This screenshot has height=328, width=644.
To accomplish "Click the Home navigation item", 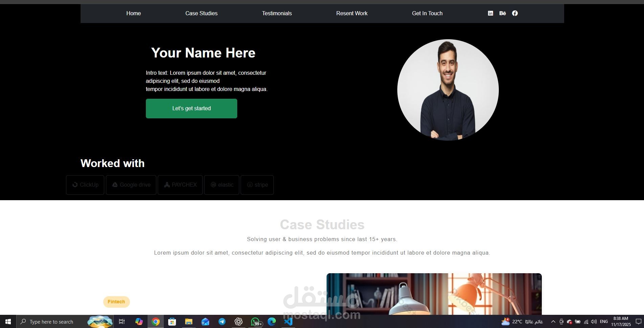I will tap(133, 13).
